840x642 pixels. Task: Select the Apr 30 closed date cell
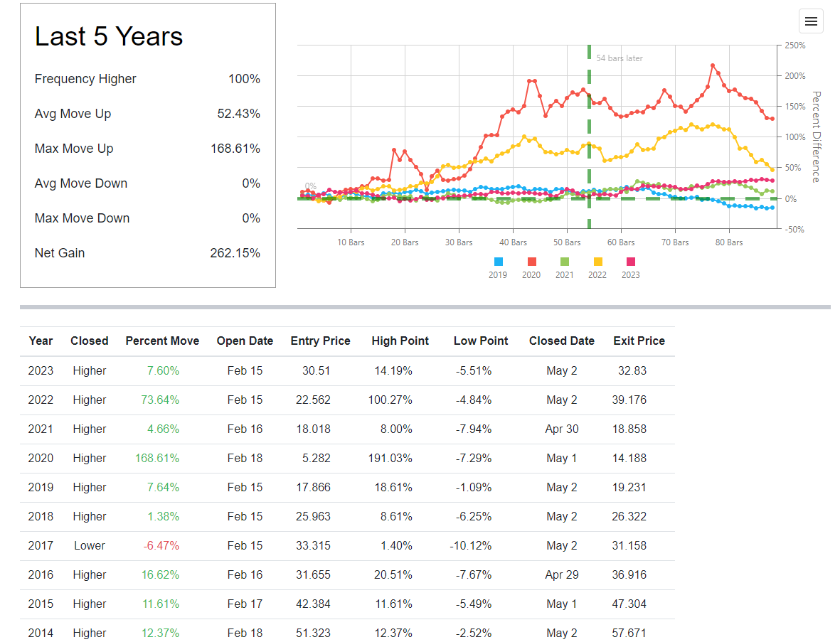coord(562,429)
